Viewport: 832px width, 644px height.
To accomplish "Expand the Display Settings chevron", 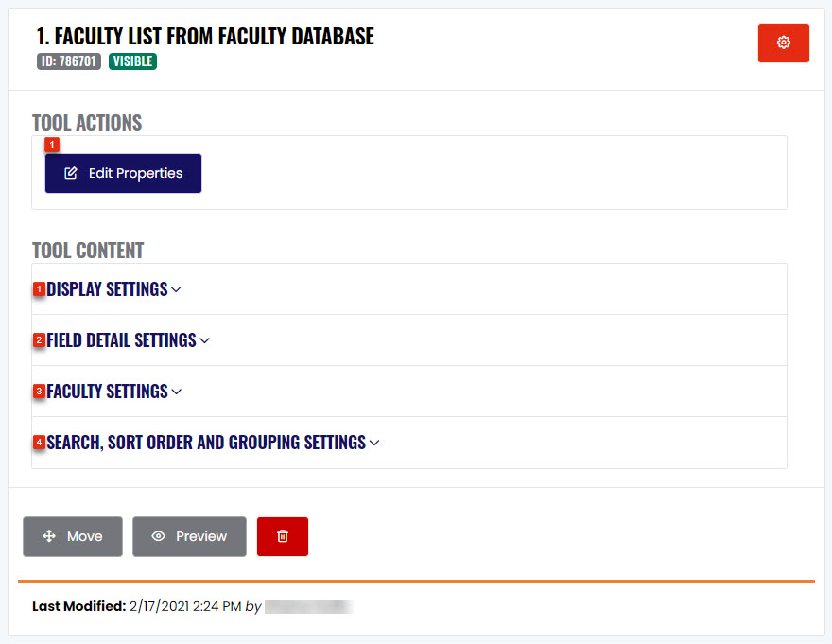I will tap(176, 290).
